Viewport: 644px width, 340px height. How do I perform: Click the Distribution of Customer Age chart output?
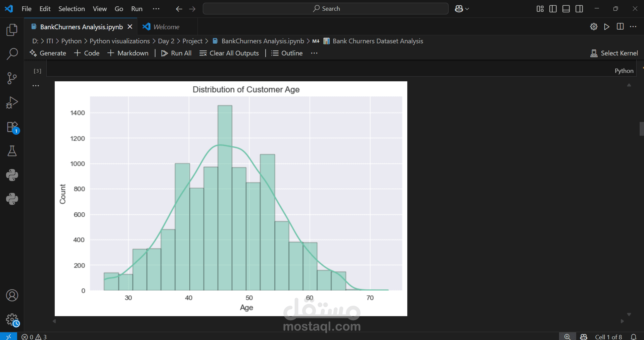[x=231, y=199]
